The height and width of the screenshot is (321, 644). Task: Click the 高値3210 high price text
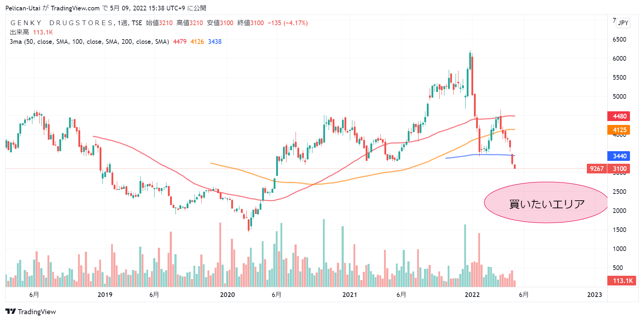(x=190, y=23)
